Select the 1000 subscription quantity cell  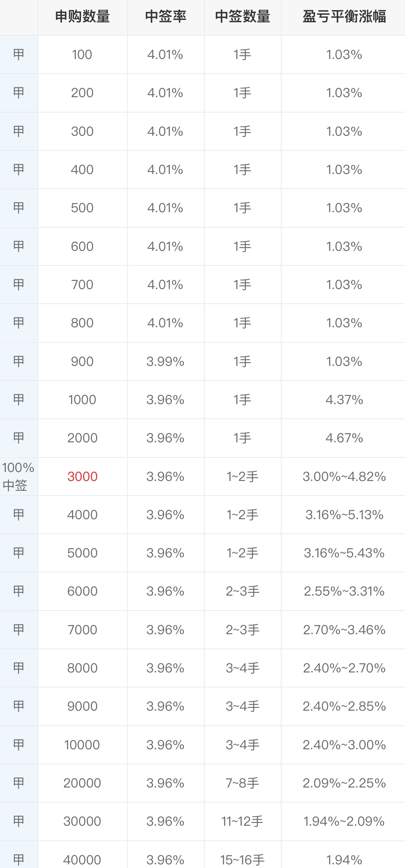point(82,400)
